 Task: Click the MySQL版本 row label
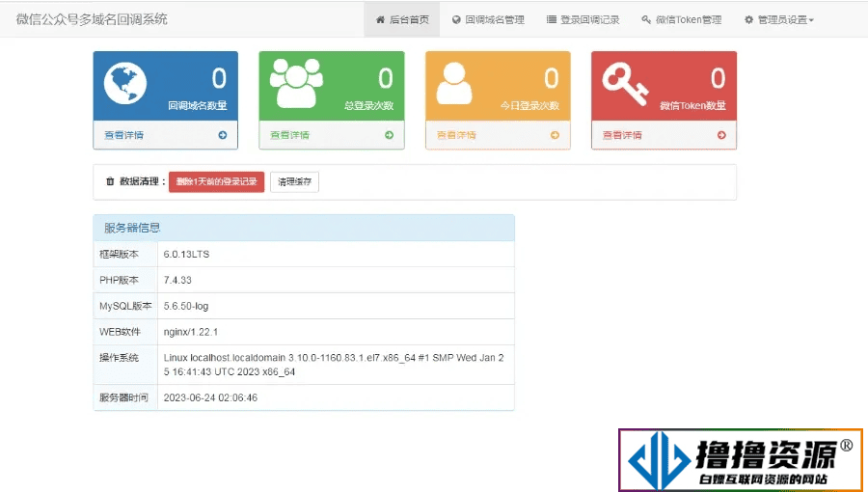coord(125,306)
